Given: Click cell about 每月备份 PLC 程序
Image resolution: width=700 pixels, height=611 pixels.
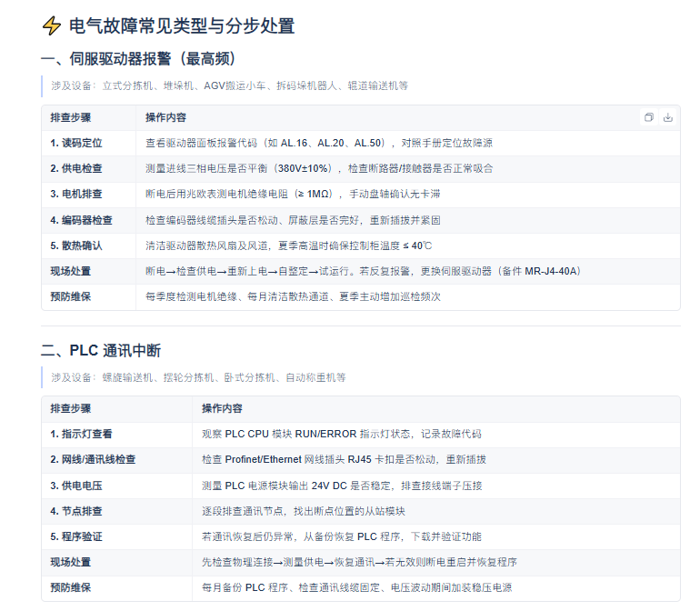Looking at the screenshot, I should [x=436, y=587].
